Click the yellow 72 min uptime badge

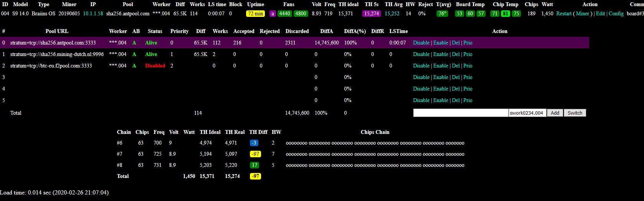click(x=255, y=13)
